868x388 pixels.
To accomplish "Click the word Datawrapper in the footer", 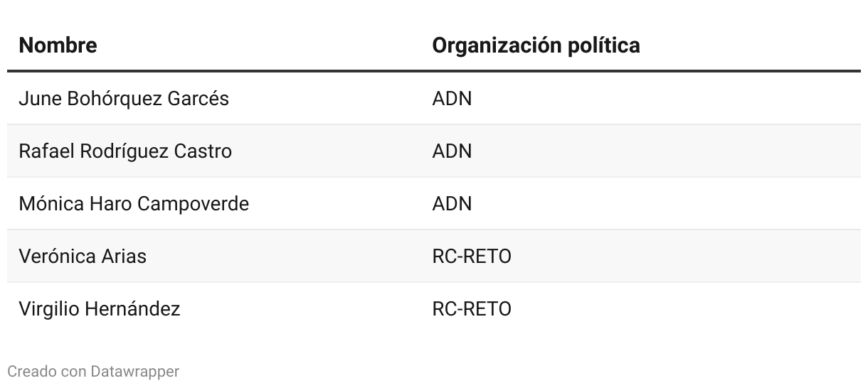I will 135,371.
